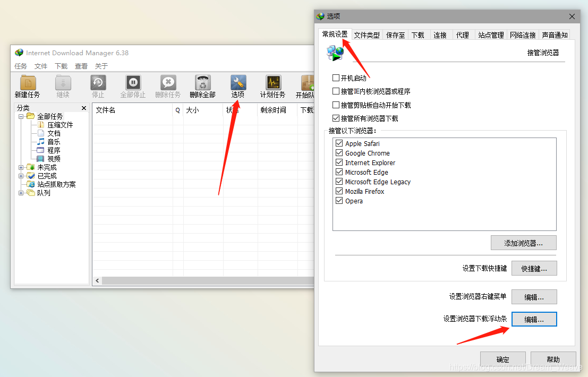Screen dimensions: 588x377
Task: Switch to the 保存至 tab
Action: tap(396, 35)
